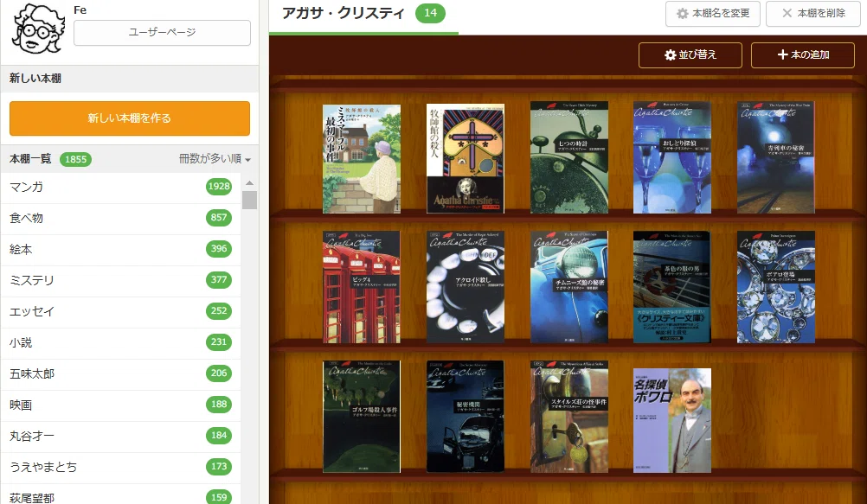Open ミス・マープル最初の事件 book cover
The image size is (867, 504).
click(x=362, y=159)
